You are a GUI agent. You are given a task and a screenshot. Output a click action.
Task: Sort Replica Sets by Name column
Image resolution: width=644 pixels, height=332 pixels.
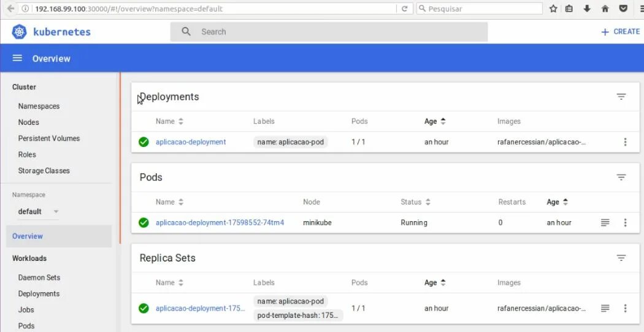pos(170,283)
